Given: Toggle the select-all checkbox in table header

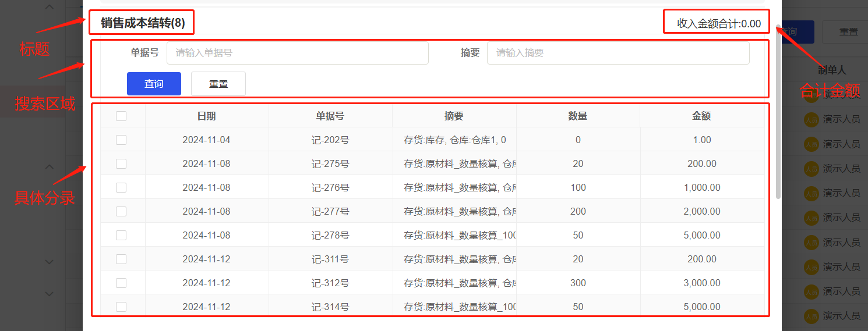Looking at the screenshot, I should tap(121, 116).
